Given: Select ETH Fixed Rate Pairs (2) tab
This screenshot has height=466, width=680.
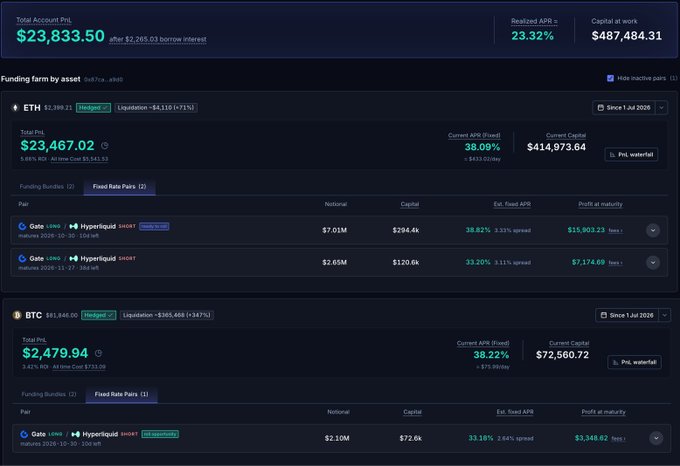Looking at the screenshot, I should (x=119, y=186).
